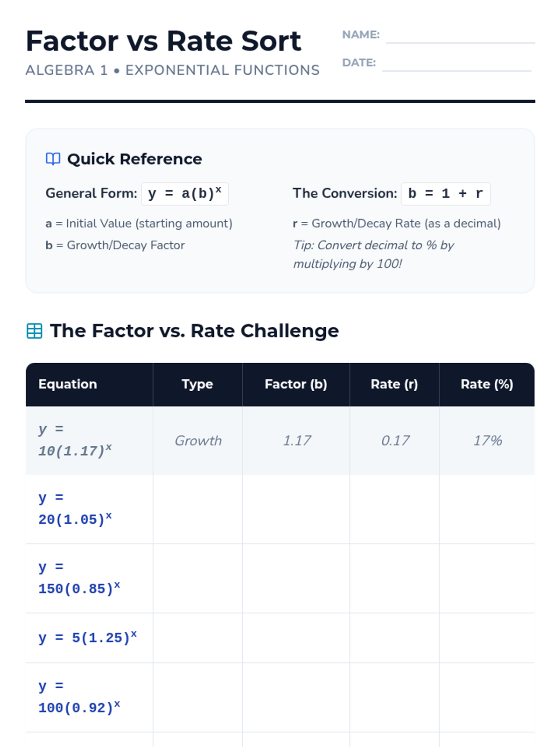Screen dimensions: 560x747
Task: Click the book icon beside Quick Reference
Action: (x=53, y=159)
